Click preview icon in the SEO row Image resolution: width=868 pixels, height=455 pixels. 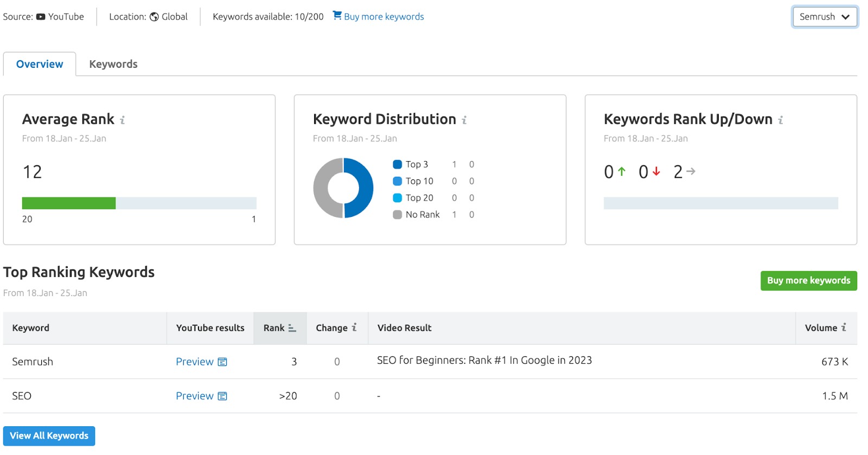222,396
